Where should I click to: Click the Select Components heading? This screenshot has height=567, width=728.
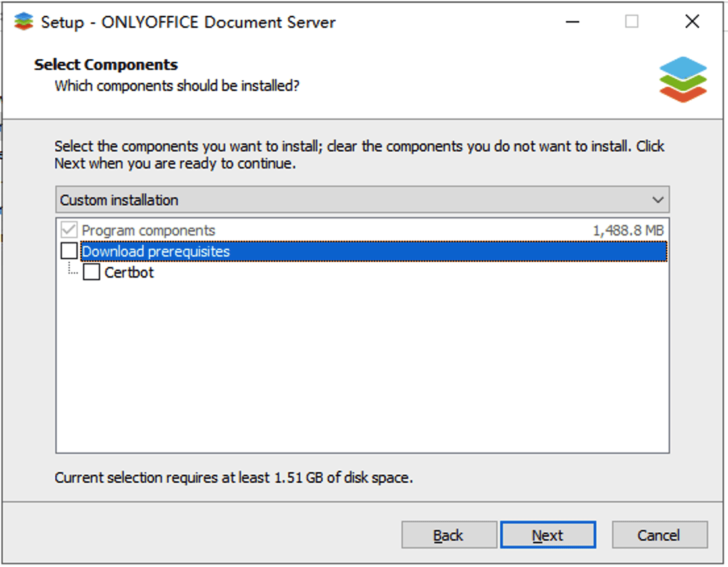[106, 64]
